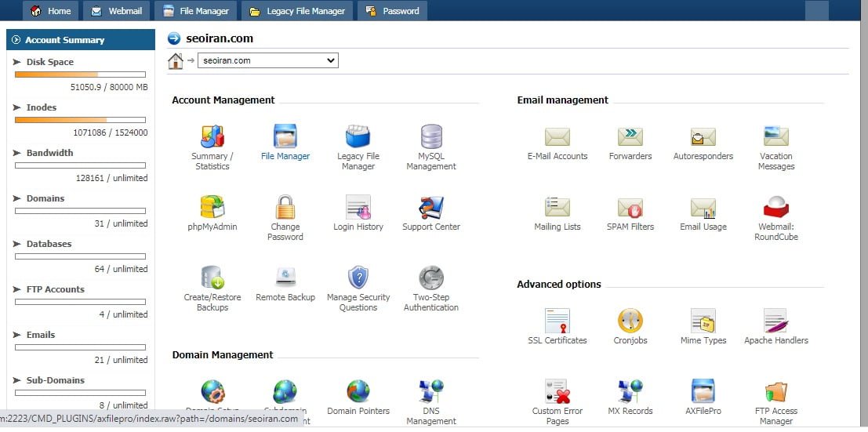Open the Summary / Statistics icon
Viewport: 868px width, 432px height.
[x=212, y=136]
